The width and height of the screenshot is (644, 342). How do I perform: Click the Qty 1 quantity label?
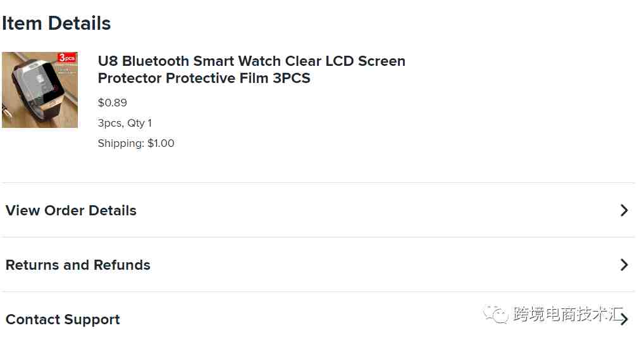pyautogui.click(x=140, y=123)
